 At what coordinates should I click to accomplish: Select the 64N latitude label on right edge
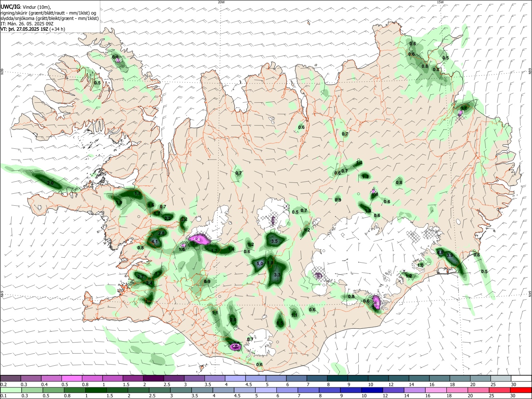tap(530, 293)
